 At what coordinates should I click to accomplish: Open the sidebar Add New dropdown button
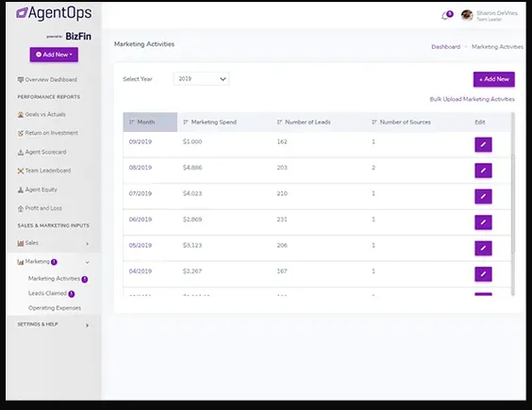tap(54, 55)
